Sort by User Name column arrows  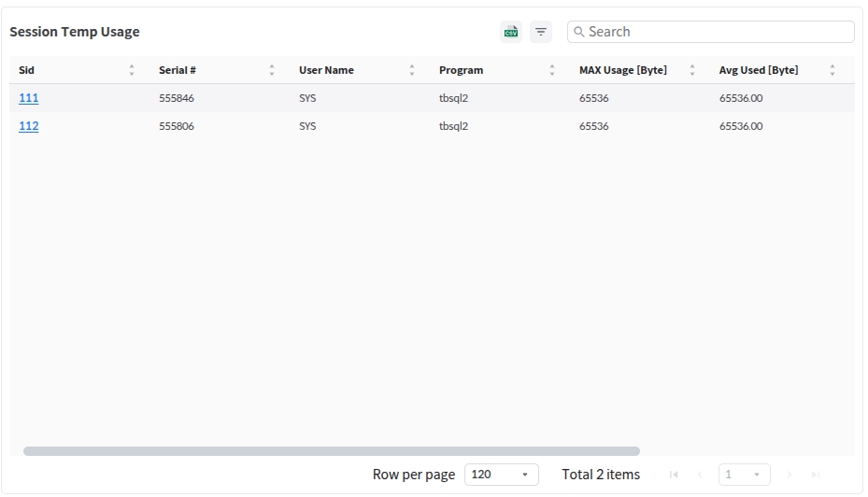click(412, 70)
